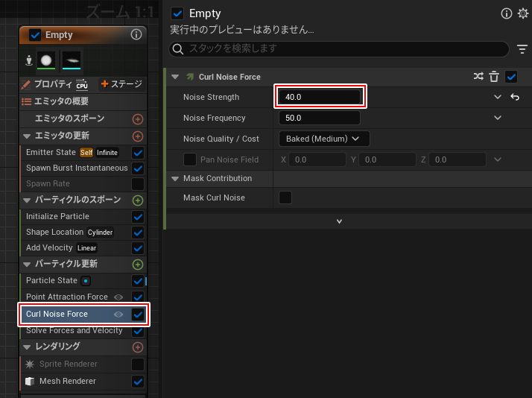Open emitter info icon on Empty node header

coord(136,34)
